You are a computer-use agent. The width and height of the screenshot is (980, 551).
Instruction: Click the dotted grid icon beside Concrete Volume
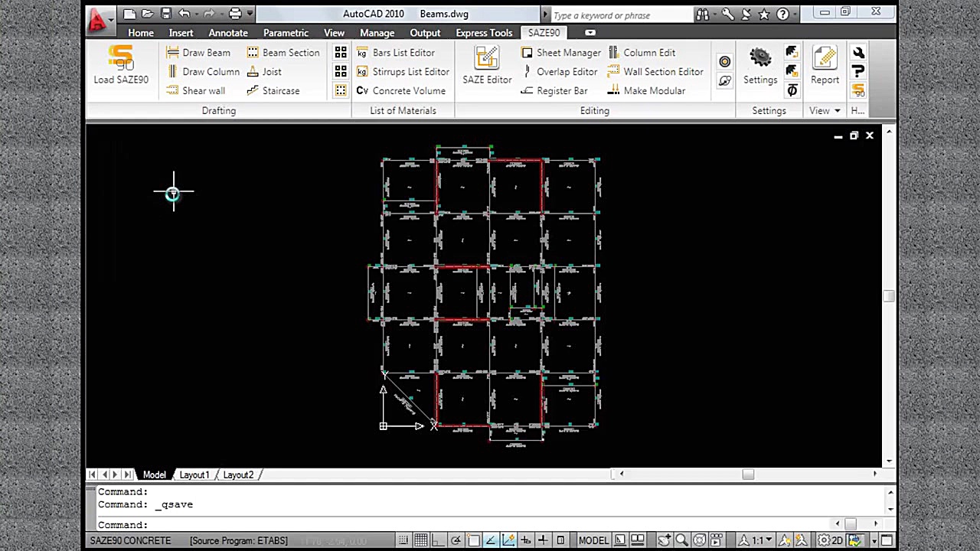341,91
